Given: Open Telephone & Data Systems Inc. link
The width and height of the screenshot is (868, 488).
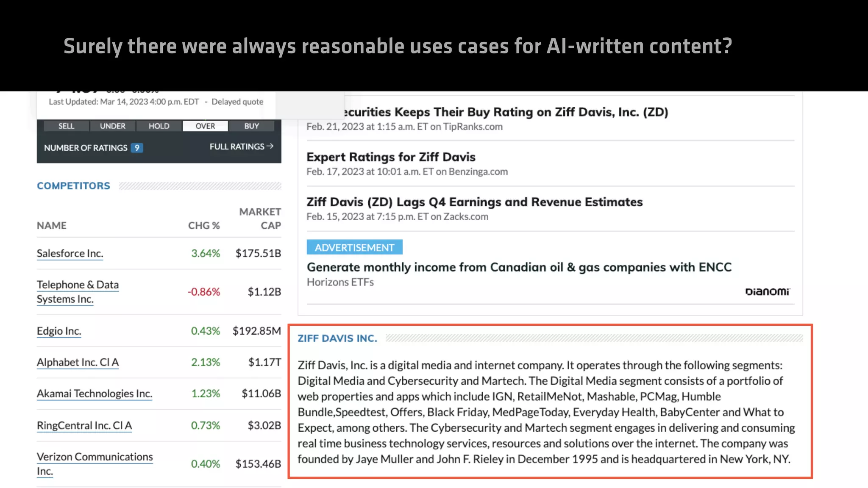Looking at the screenshot, I should (x=78, y=292).
